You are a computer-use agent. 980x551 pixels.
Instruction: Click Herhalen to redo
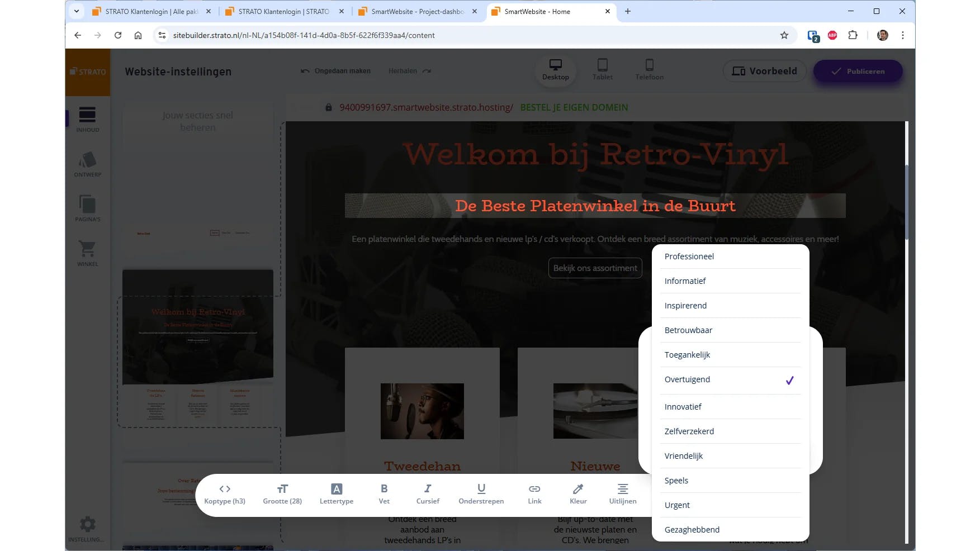410,71
